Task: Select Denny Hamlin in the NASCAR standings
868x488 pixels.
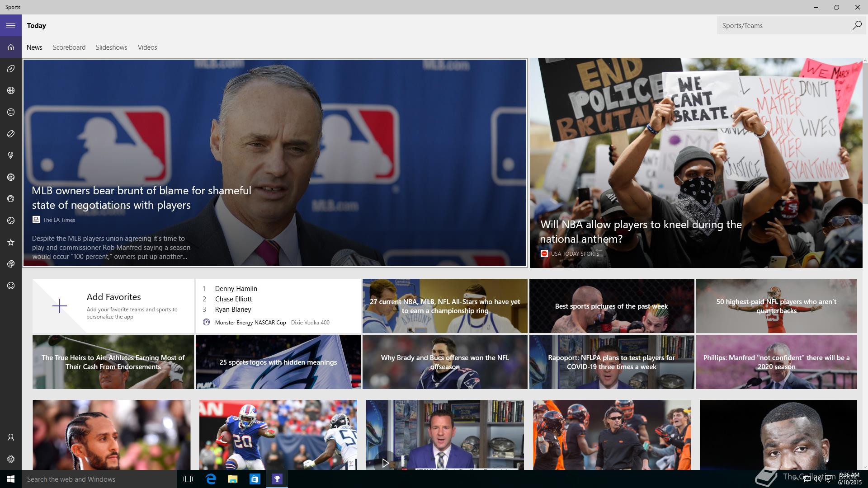Action: pos(236,289)
